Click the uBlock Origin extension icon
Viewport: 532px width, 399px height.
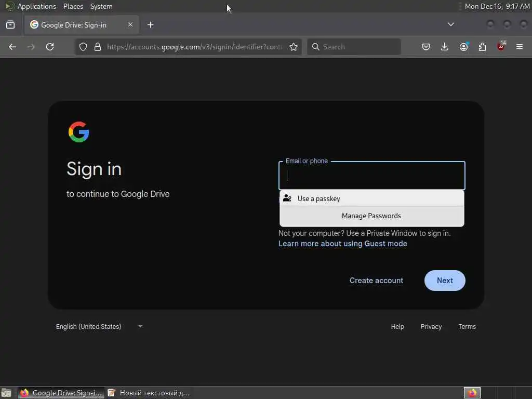click(x=501, y=46)
